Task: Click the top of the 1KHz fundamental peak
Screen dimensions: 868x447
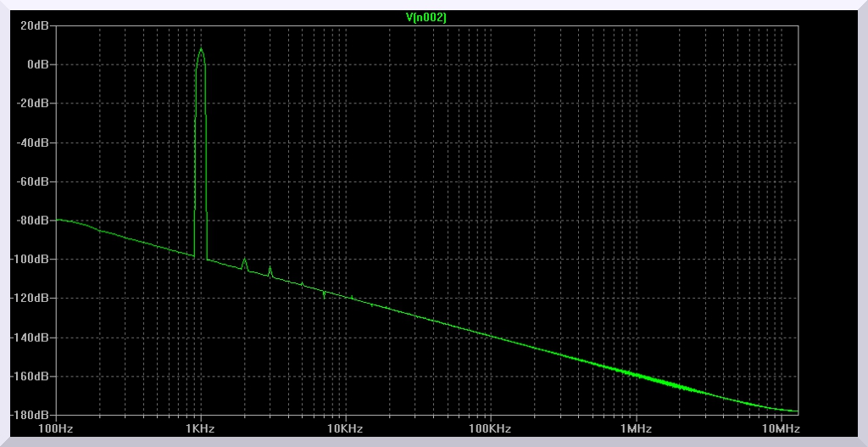Action: point(201,49)
